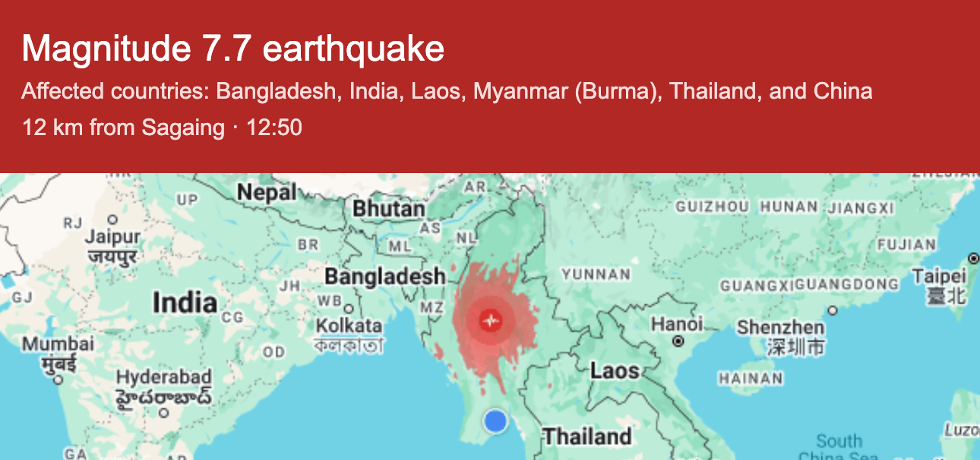
Task: Select the Bangladesh country label on map
Action: [385, 277]
